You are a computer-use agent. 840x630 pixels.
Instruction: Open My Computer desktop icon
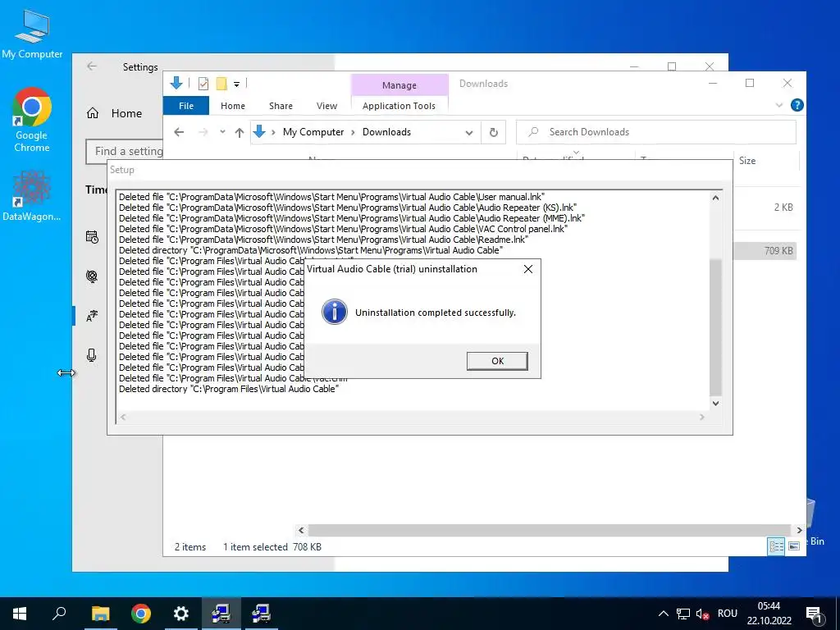click(x=32, y=34)
